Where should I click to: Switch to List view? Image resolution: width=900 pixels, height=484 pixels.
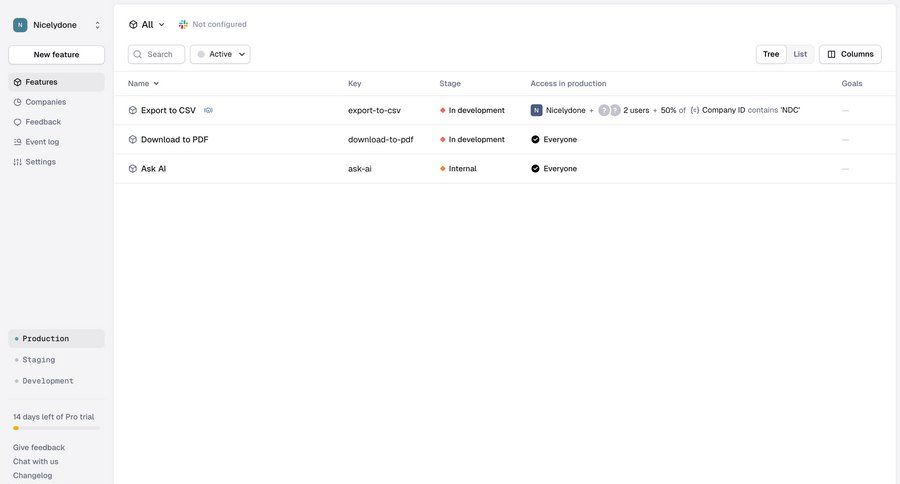(800, 54)
